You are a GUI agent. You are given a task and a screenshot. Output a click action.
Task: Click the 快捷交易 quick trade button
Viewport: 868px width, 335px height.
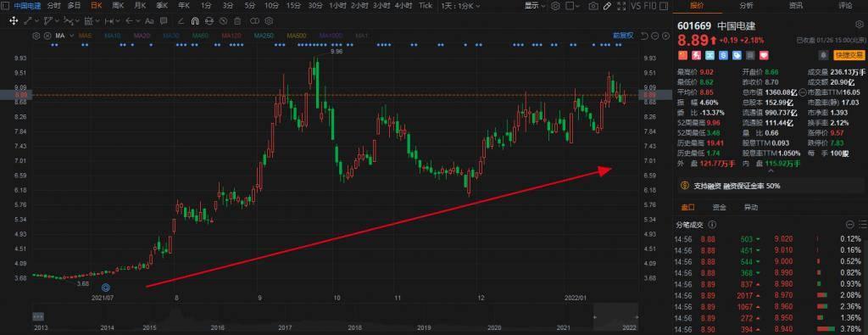coord(849,55)
